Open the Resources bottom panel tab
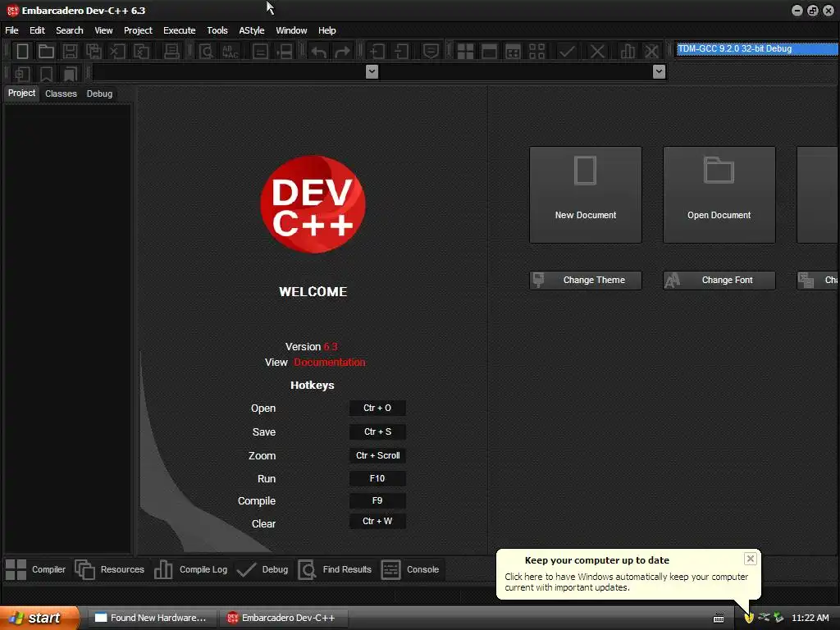 [110, 569]
